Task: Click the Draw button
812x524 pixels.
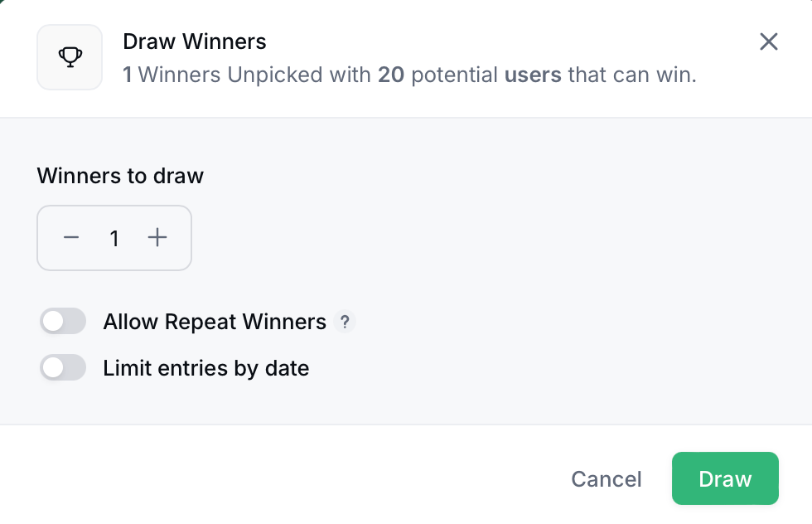Action: 724,478
